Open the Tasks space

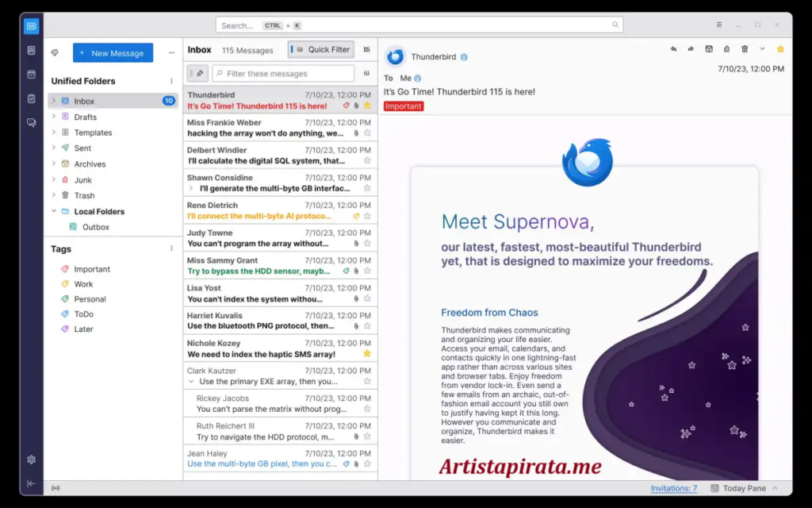click(32, 98)
